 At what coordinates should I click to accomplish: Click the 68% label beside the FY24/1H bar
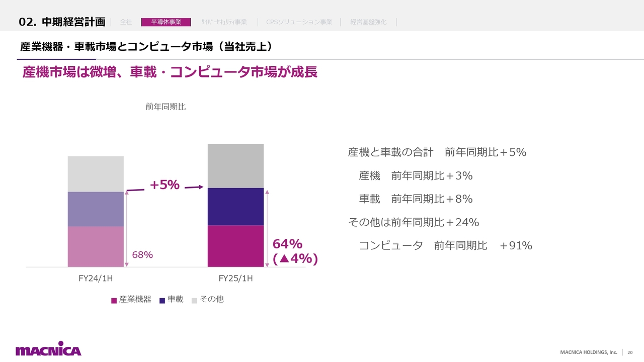point(142,255)
